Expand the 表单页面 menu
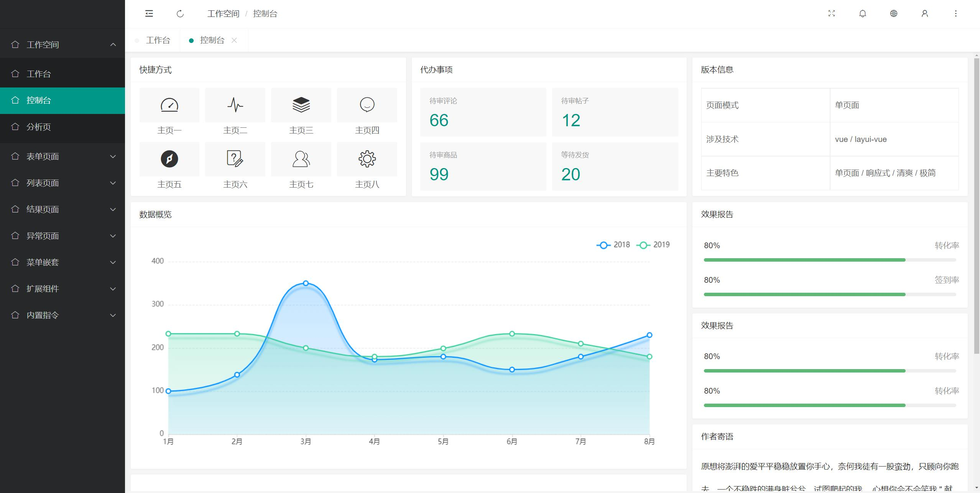 tap(62, 157)
